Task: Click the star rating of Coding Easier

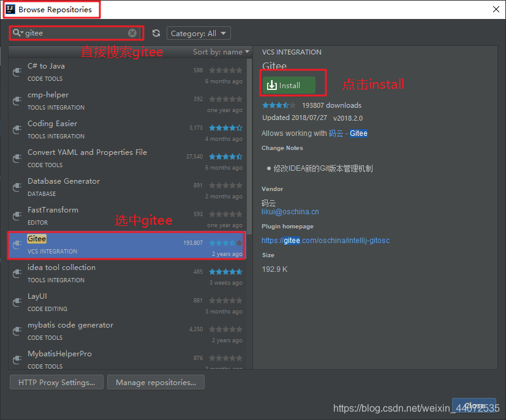Action: pos(225,128)
